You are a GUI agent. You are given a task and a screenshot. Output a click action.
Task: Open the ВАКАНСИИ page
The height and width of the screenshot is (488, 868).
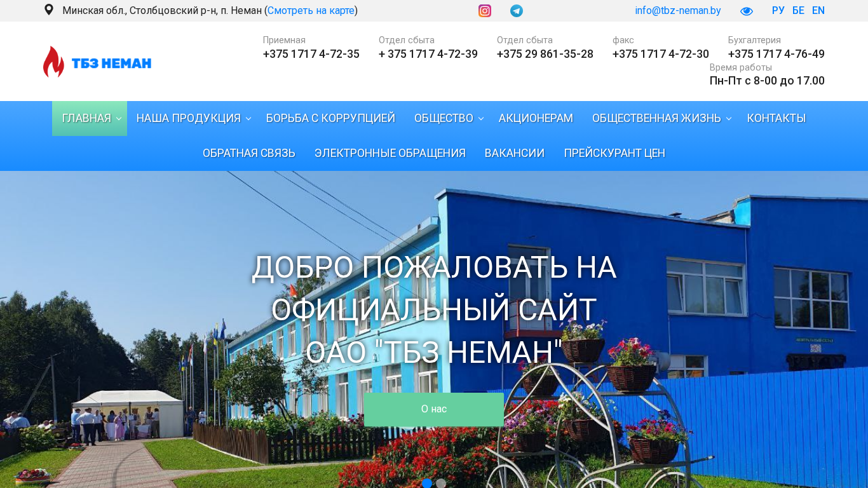[x=515, y=153]
